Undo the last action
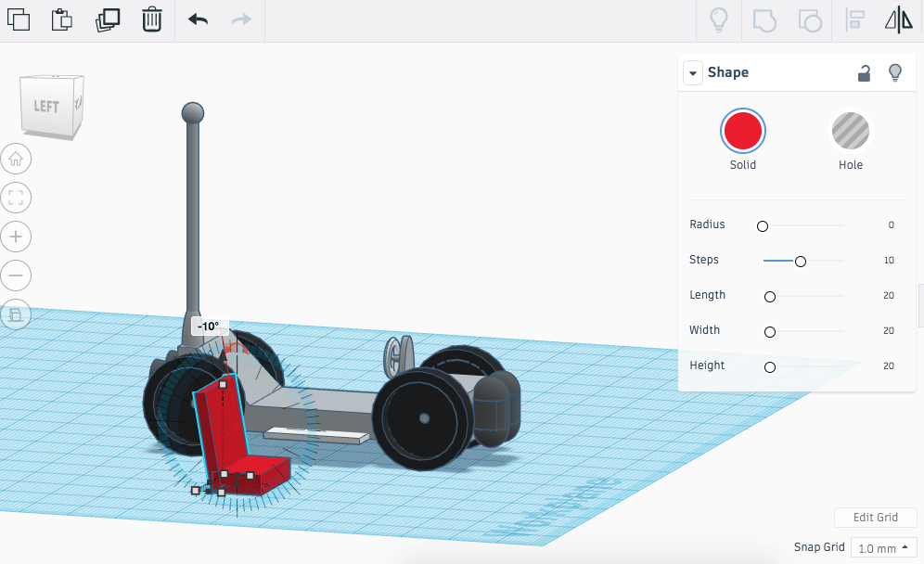The height and width of the screenshot is (564, 924). (198, 19)
